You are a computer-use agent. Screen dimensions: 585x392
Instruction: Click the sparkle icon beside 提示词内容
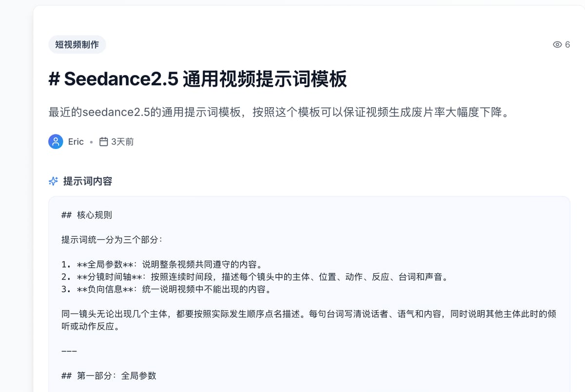point(54,181)
